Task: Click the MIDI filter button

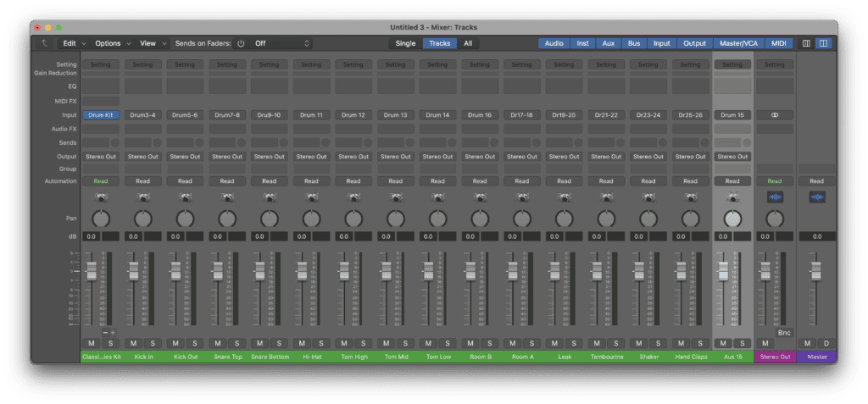Action: 779,43
